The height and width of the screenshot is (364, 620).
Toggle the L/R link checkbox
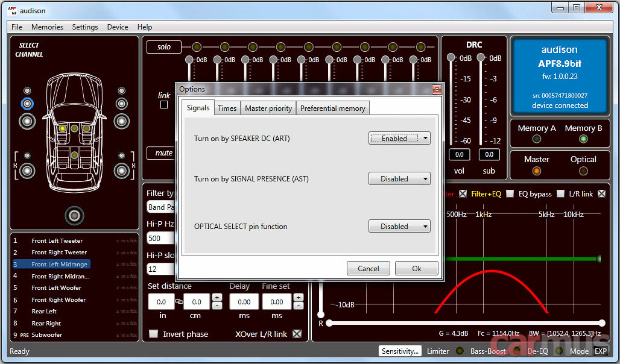(x=601, y=193)
